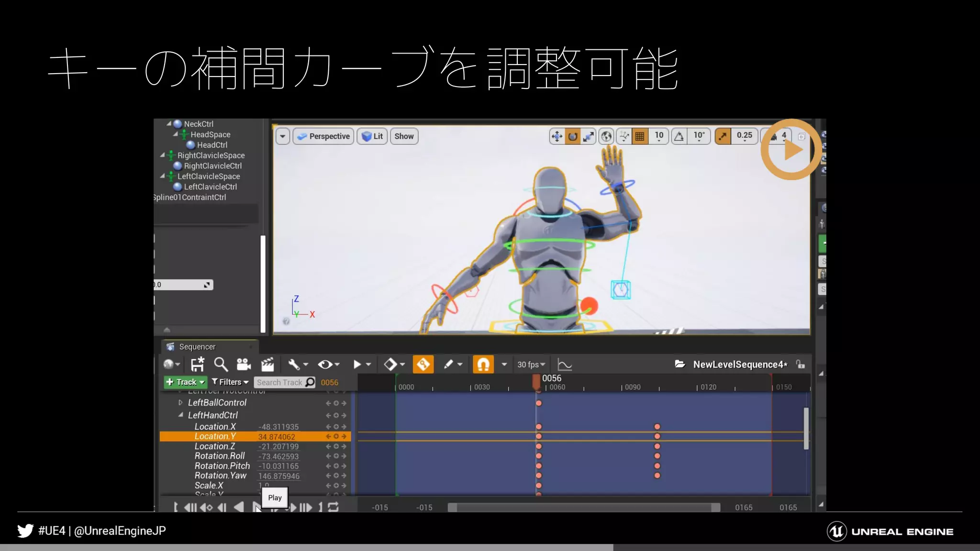Open viewport options arrow menu
Viewport: 980px width, 551px height.
click(x=283, y=136)
